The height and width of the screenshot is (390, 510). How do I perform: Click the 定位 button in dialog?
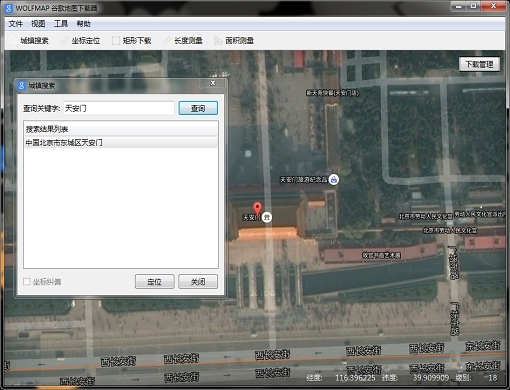point(154,282)
